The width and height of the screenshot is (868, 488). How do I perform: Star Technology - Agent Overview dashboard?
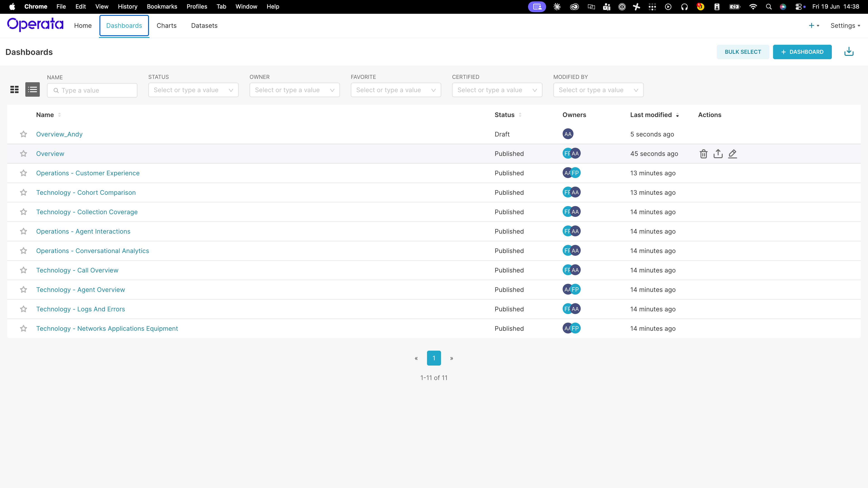[x=23, y=289]
